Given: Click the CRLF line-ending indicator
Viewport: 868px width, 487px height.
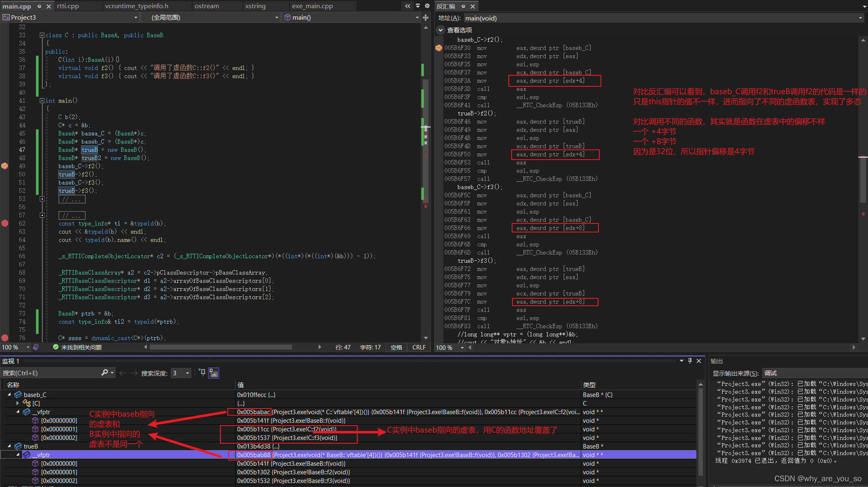Looking at the screenshot, I should pyautogui.click(x=419, y=347).
